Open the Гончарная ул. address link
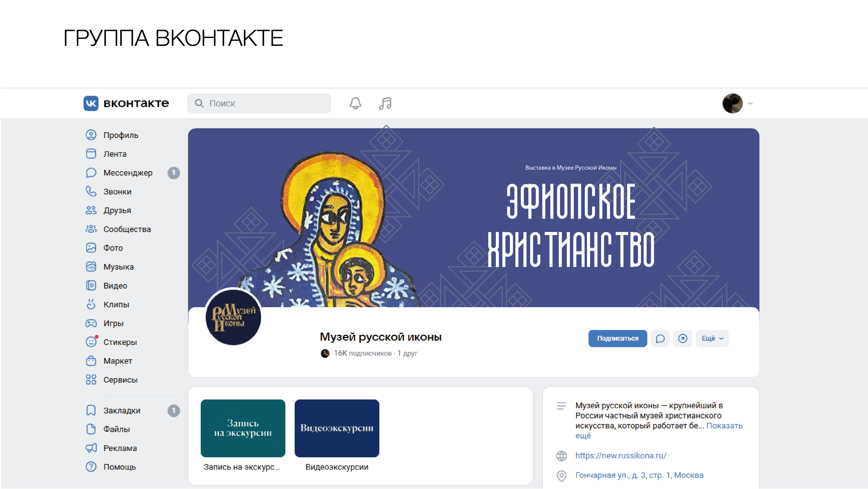This screenshot has width=868, height=489. [x=639, y=475]
